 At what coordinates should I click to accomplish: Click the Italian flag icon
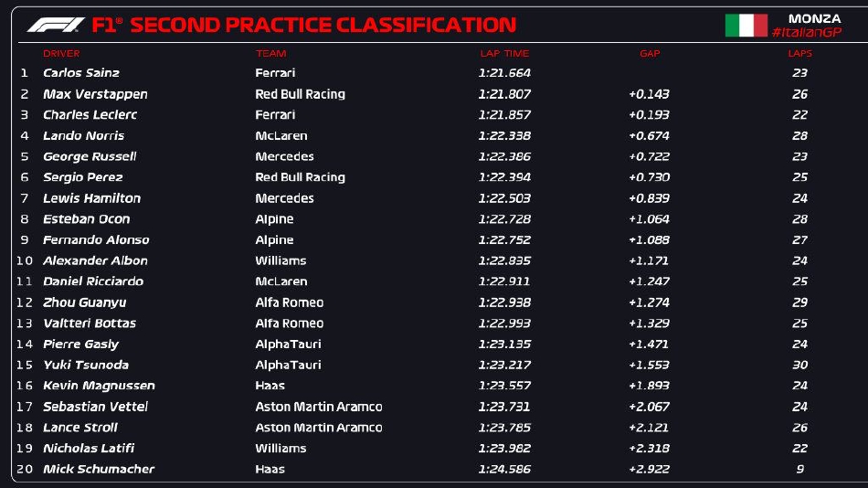click(746, 26)
